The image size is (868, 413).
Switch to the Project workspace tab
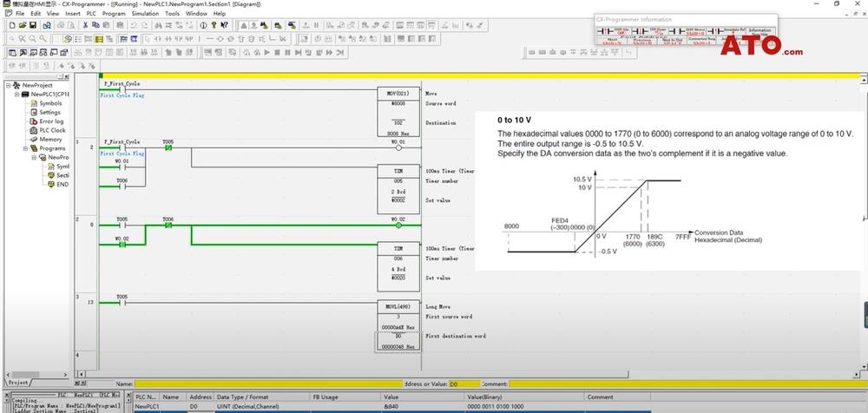18,383
